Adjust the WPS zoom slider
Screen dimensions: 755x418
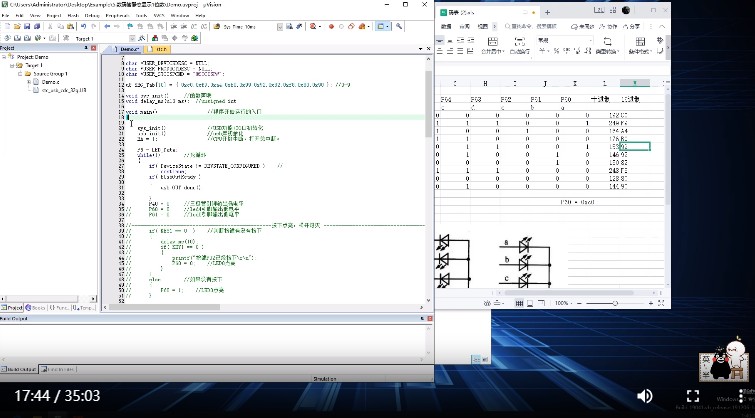[x=615, y=303]
